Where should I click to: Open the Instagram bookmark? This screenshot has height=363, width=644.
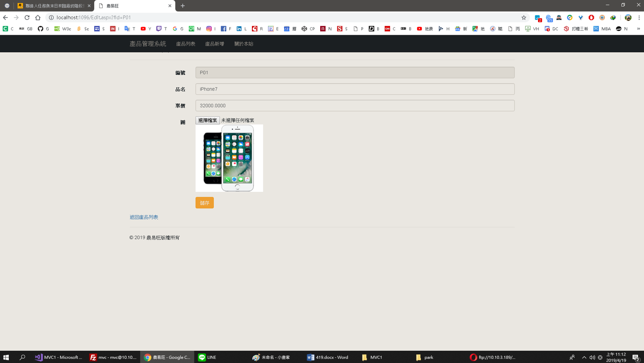tap(211, 29)
